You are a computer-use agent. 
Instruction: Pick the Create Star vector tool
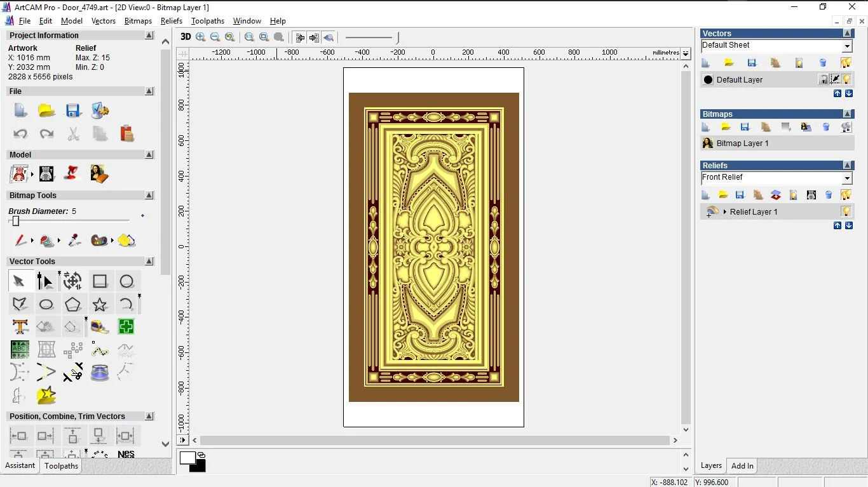[99, 304]
